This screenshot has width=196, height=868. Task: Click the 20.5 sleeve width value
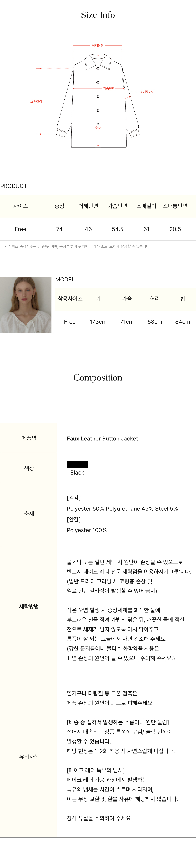[175, 229]
